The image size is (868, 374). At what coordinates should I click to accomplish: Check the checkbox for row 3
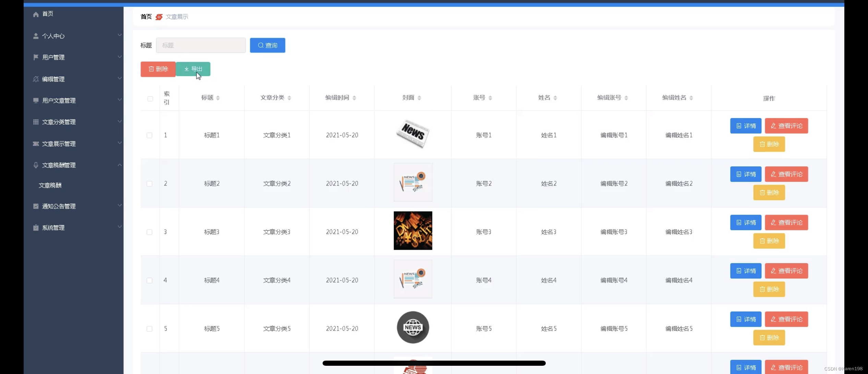pos(149,232)
